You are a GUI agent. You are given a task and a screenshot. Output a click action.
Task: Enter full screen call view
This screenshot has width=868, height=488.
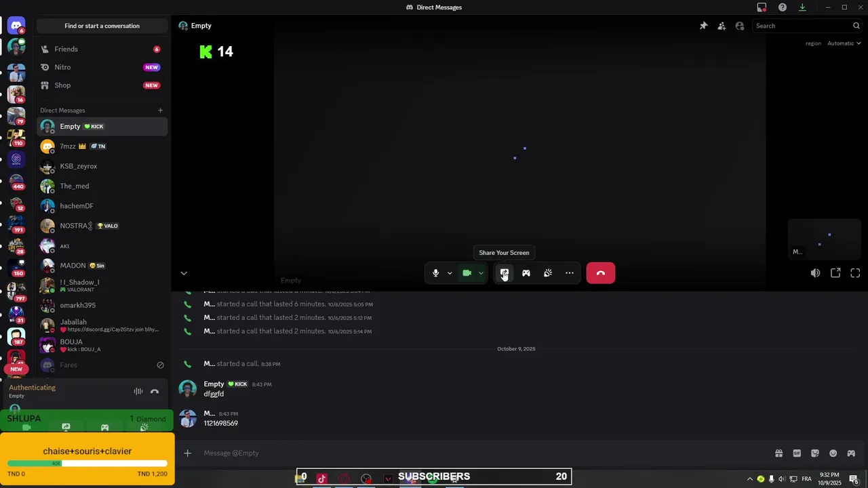pos(855,273)
